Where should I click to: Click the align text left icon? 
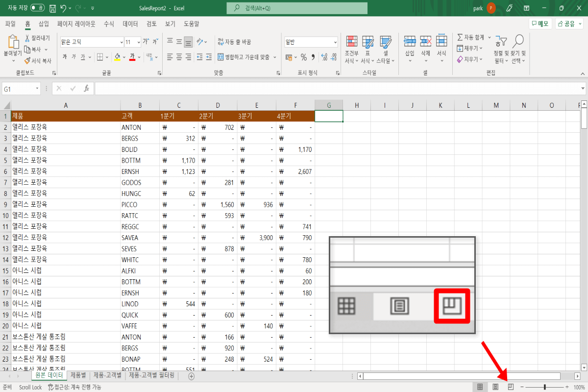pos(170,57)
